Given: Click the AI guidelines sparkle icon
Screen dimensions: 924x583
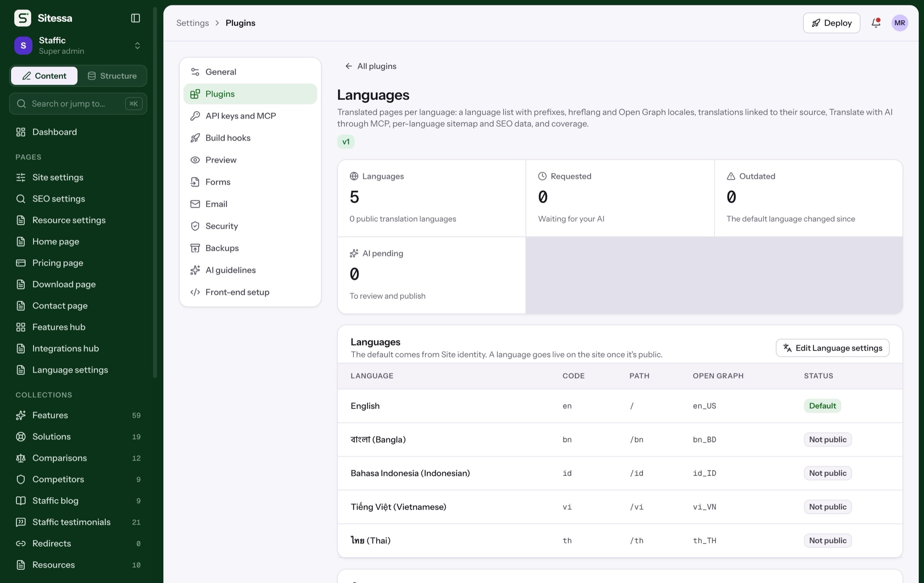Looking at the screenshot, I should [195, 270].
